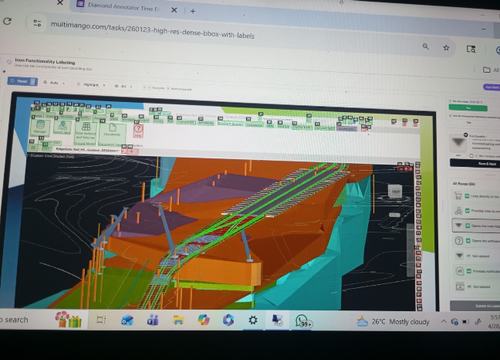This screenshot has height=360, width=500.
Task: Select the 'Opens the software' question mark row
Action: pos(476,240)
